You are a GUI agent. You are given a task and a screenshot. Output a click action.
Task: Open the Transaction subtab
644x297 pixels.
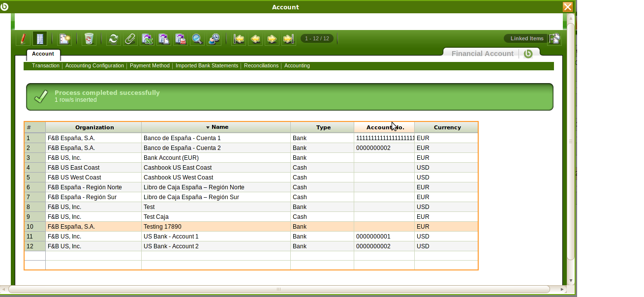pos(45,66)
